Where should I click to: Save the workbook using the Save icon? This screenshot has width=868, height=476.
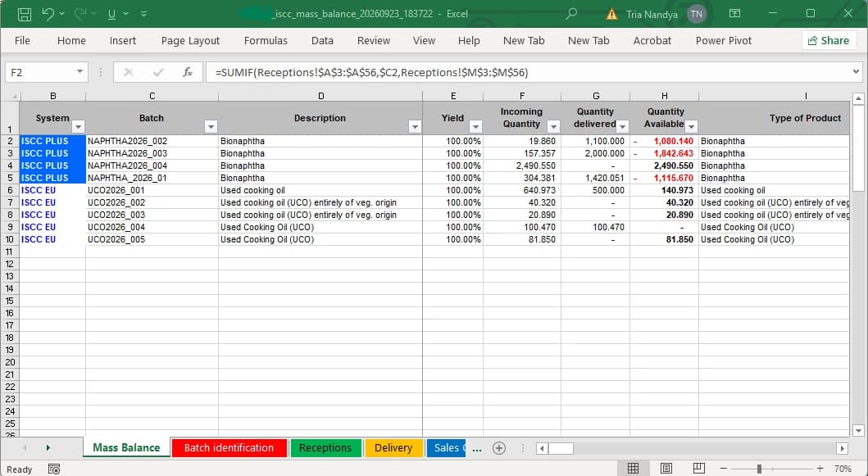tap(25, 14)
